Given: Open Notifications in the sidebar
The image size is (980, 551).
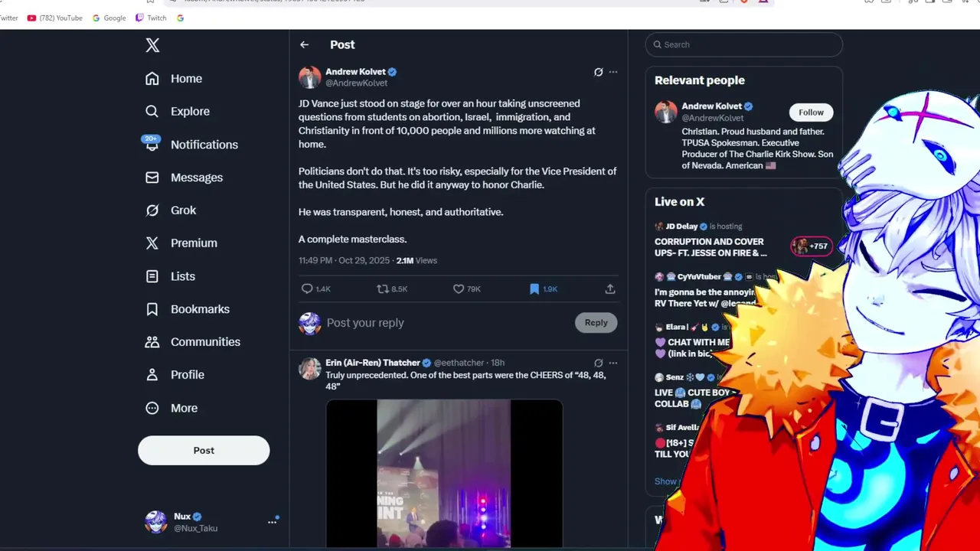Looking at the screenshot, I should [191, 145].
